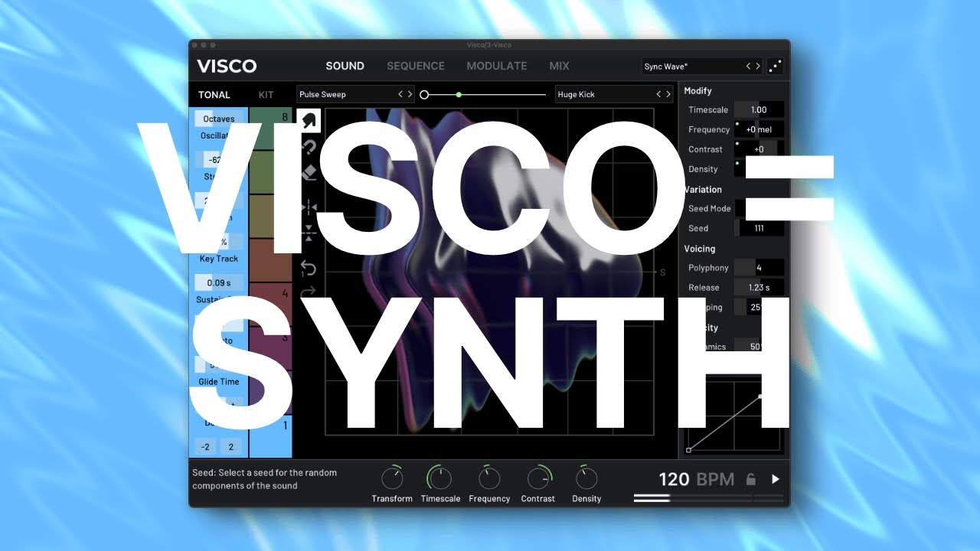980x551 pixels.
Task: Choose previous sound for Huge Kick
Action: click(658, 95)
